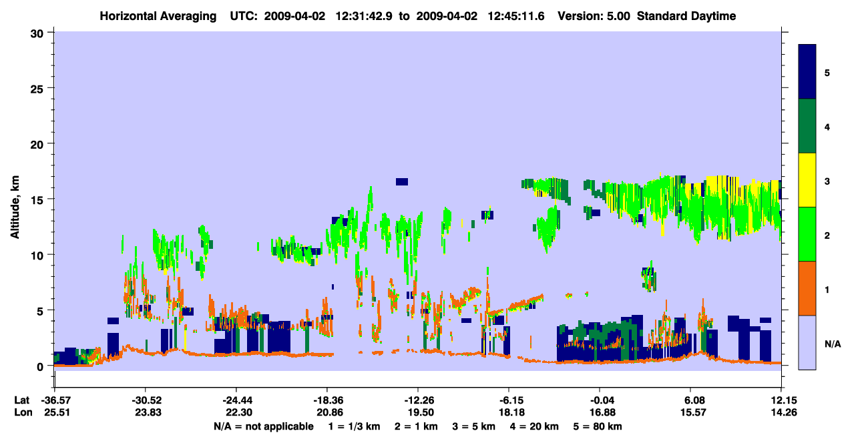Click the y-axis tick label 15
868x445 pixels.
click(39, 199)
